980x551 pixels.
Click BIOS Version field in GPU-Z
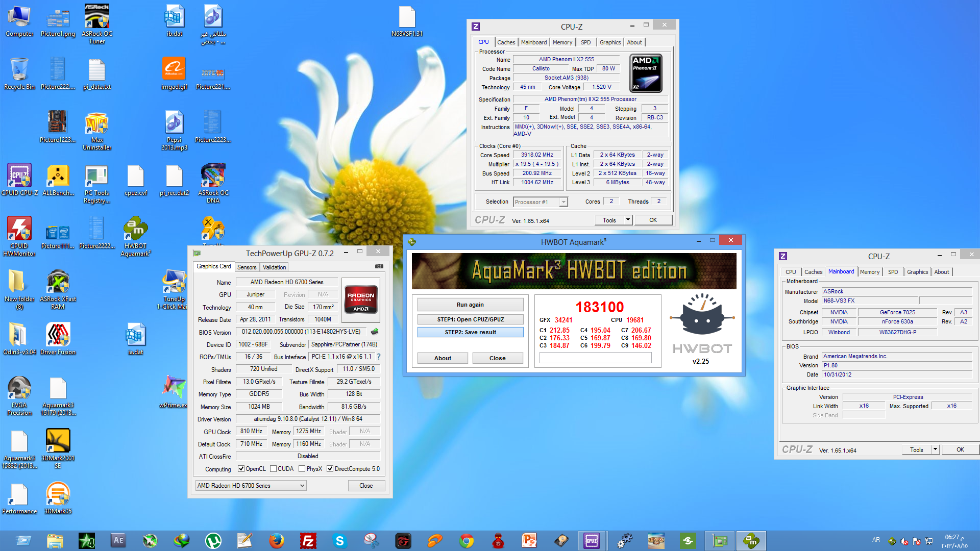(301, 332)
